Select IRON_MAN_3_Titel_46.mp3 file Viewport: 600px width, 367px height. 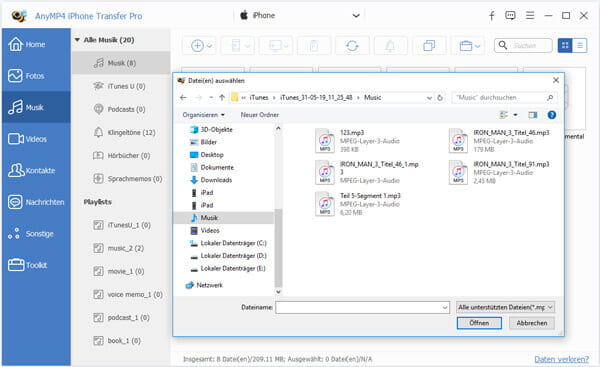(x=499, y=140)
